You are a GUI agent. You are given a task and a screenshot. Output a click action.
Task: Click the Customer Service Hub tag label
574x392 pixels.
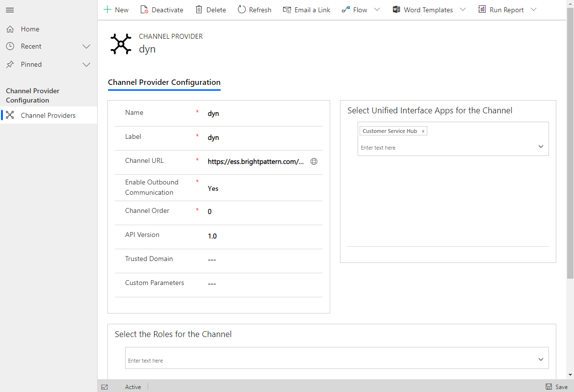pyautogui.click(x=390, y=131)
